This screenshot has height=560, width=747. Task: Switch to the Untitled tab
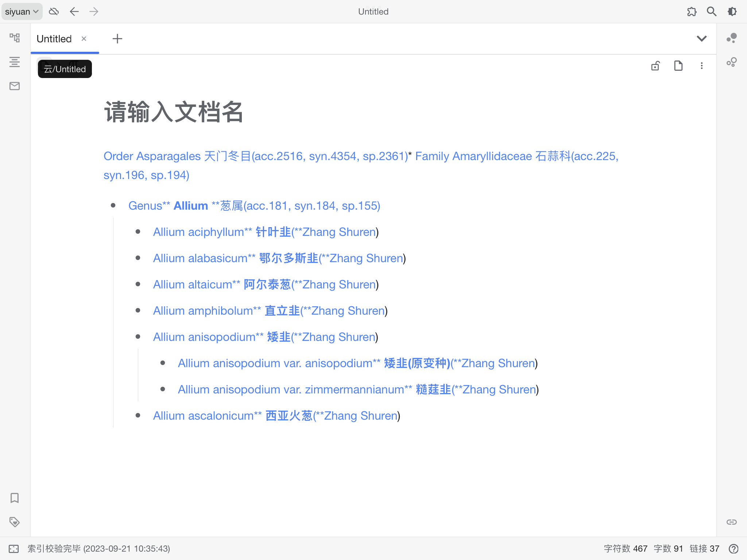click(54, 38)
